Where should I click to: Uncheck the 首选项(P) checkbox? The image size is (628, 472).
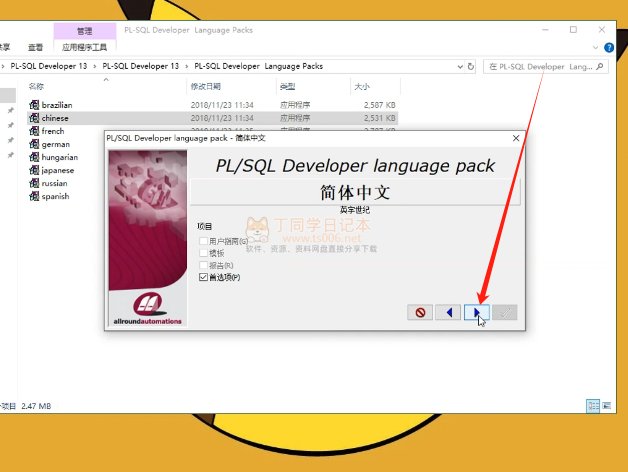[x=203, y=277]
